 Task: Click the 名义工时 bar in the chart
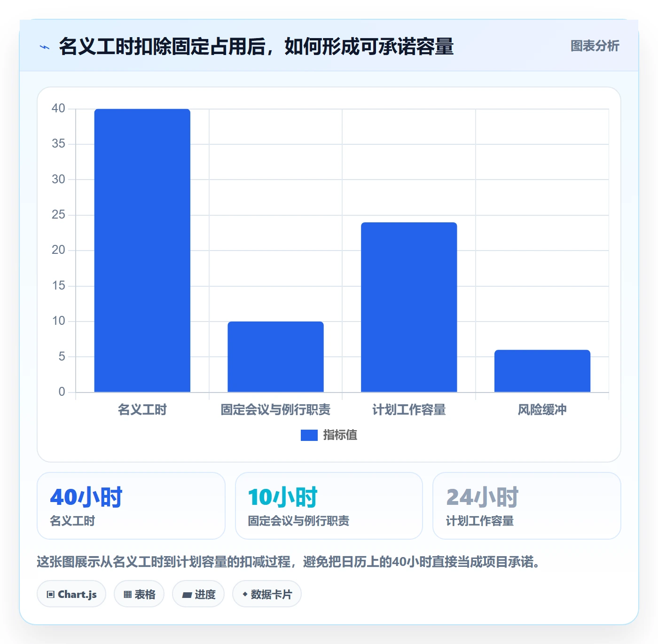[142, 251]
